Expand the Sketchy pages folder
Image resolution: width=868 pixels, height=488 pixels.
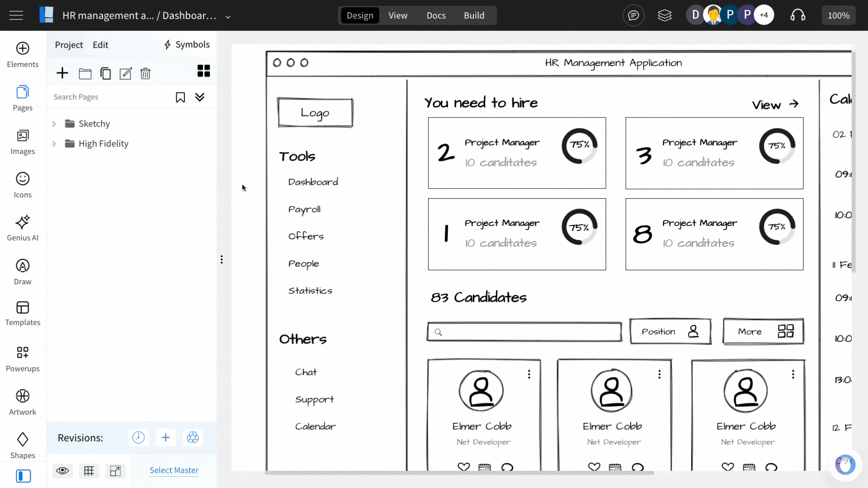click(54, 123)
